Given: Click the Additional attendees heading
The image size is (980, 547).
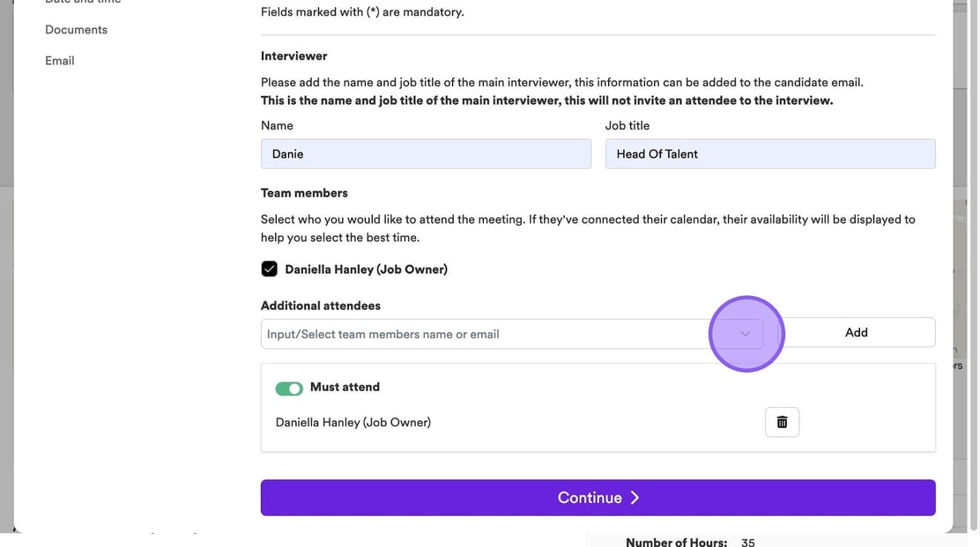Looking at the screenshot, I should pos(321,306).
